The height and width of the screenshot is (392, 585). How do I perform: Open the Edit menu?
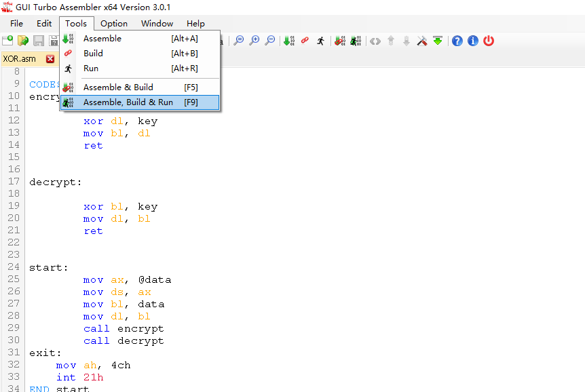click(44, 24)
